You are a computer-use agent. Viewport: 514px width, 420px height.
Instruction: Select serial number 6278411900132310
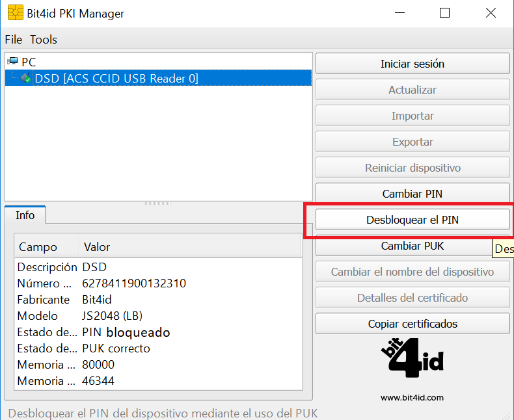tap(134, 283)
